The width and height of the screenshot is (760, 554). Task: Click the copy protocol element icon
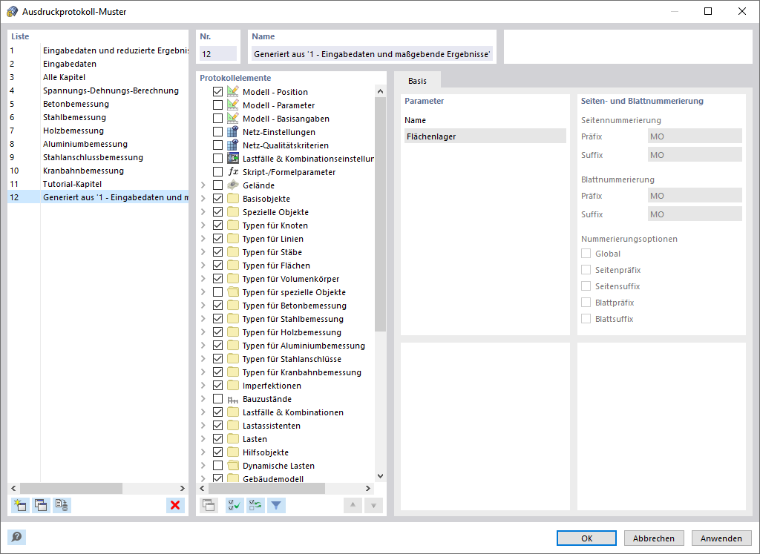coord(209,505)
